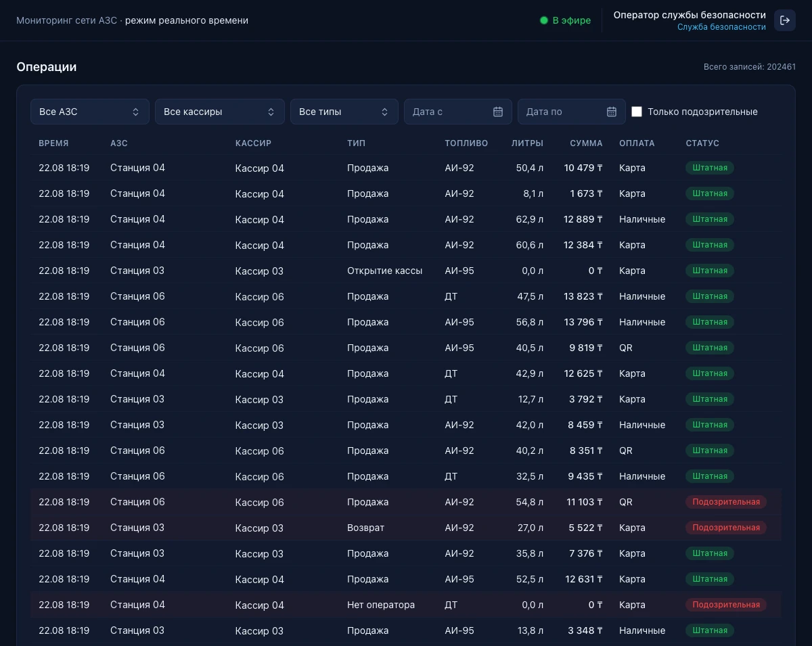812x646 pixels.
Task: Expand the "Все типы" dropdown
Action: pyautogui.click(x=344, y=112)
